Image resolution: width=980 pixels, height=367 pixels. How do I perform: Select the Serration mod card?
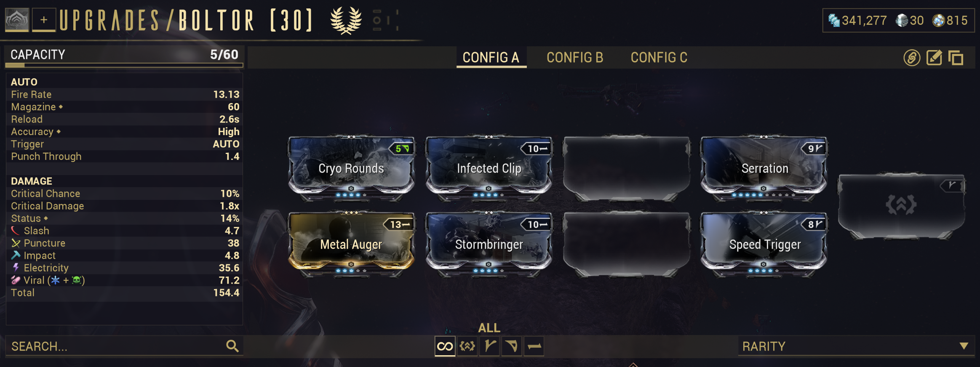(x=764, y=168)
